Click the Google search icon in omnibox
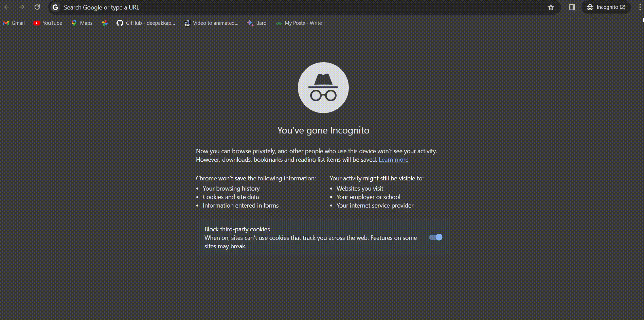Image resolution: width=644 pixels, height=320 pixels. [x=55, y=7]
